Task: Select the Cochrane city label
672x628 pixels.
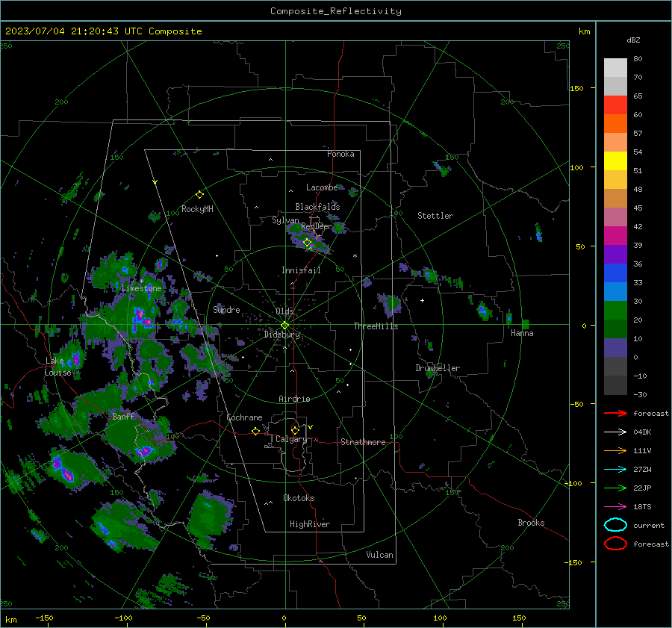Action: 244,417
